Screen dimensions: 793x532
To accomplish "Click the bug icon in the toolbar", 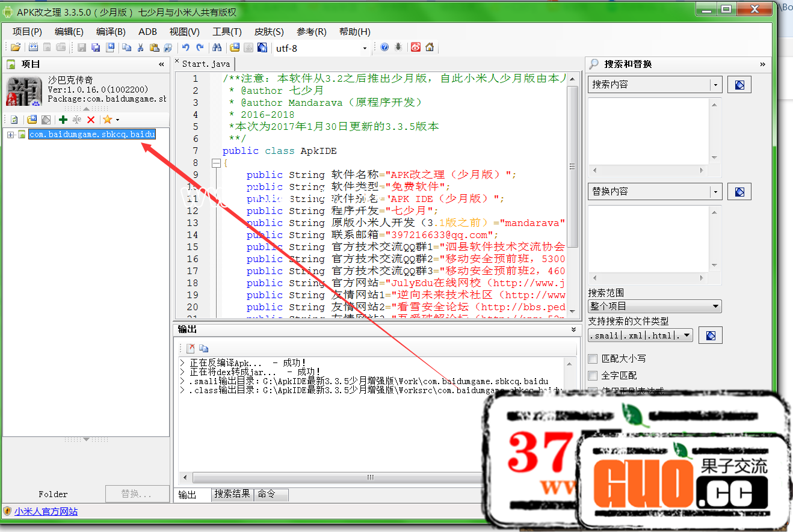I will [398, 48].
